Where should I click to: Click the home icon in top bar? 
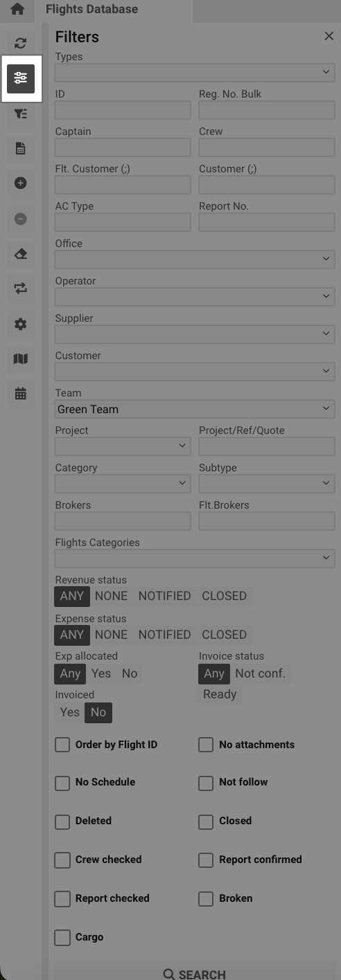pyautogui.click(x=17, y=10)
